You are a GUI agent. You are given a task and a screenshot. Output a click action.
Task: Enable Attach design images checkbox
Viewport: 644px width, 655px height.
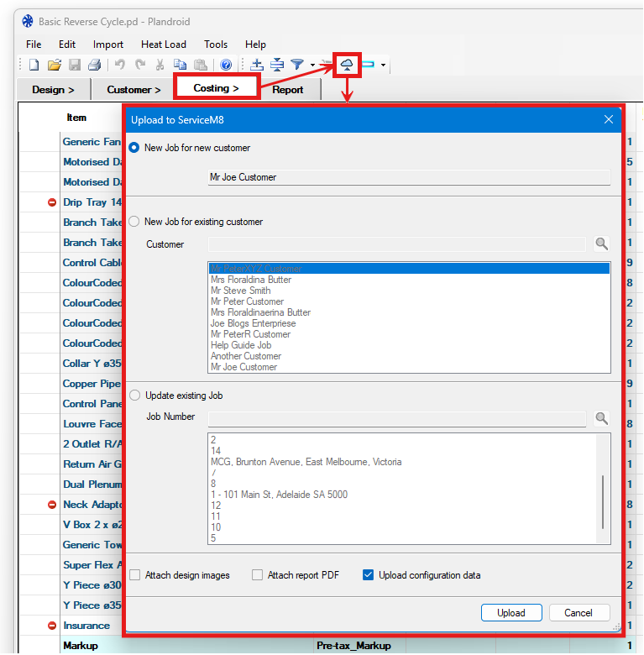pos(135,575)
